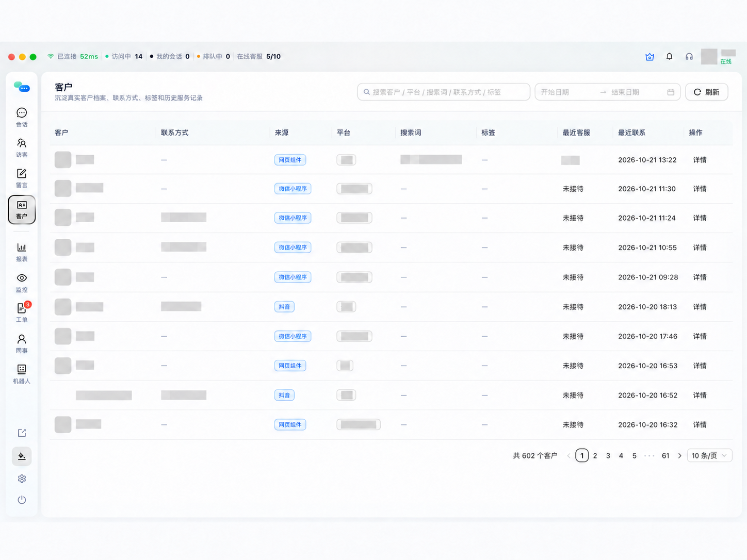
Task: Click the 排队中 queue status indicator
Action: click(214, 57)
